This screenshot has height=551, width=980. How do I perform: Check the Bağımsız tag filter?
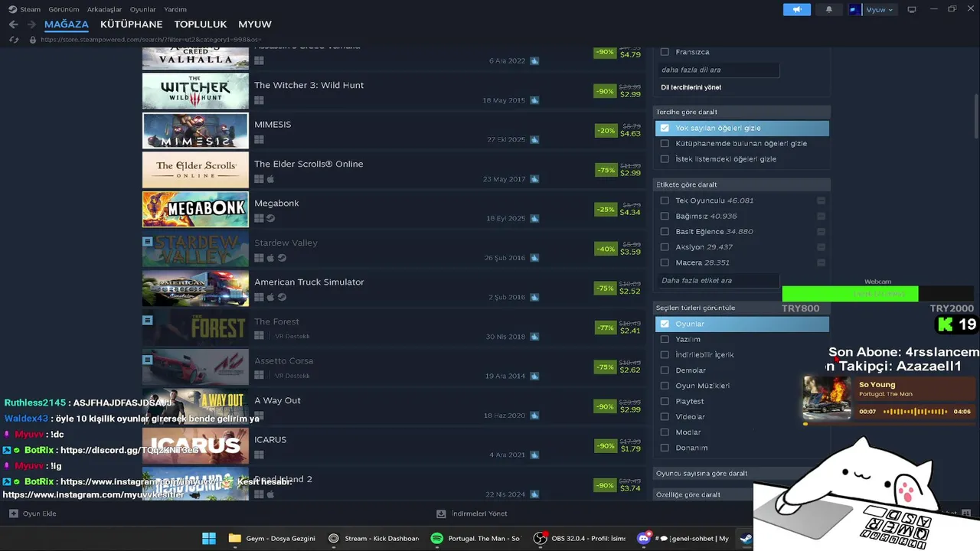[665, 216]
